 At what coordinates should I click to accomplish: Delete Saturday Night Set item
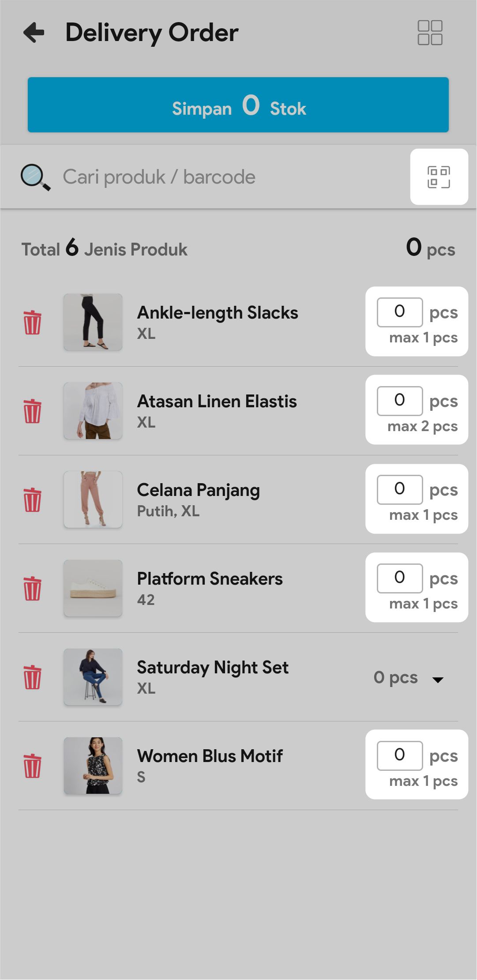click(32, 677)
